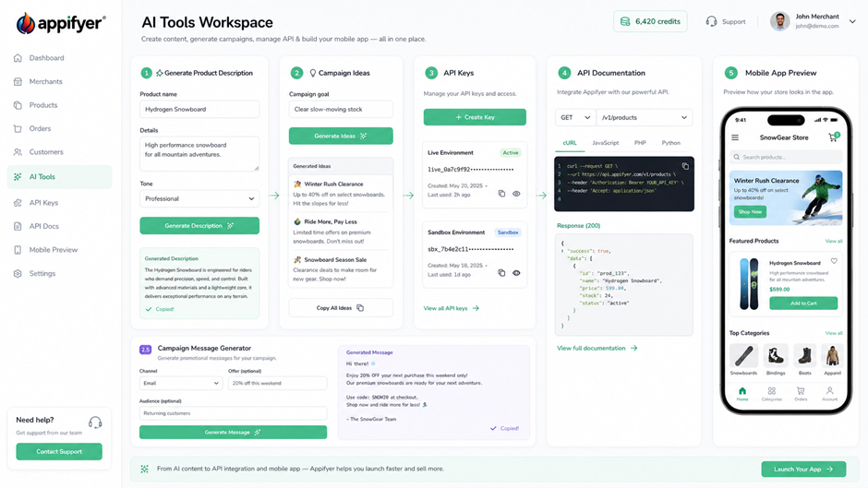Click the Create Key button

475,117
